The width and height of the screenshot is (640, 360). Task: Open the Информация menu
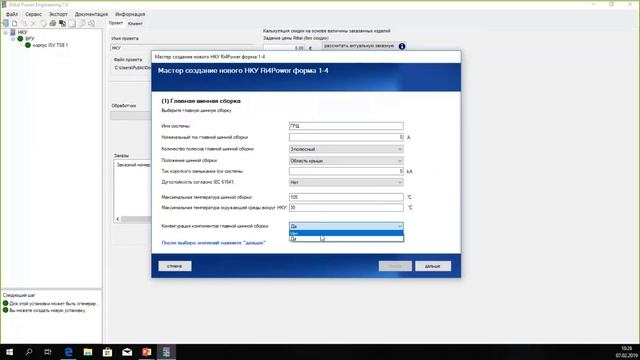coord(130,14)
